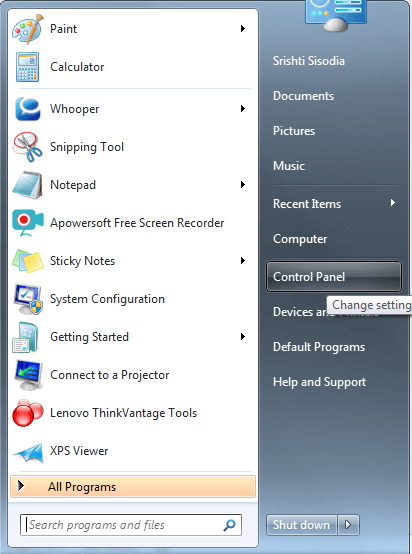The image size is (412, 554).
Task: Open Help and Support
Action: click(x=319, y=382)
